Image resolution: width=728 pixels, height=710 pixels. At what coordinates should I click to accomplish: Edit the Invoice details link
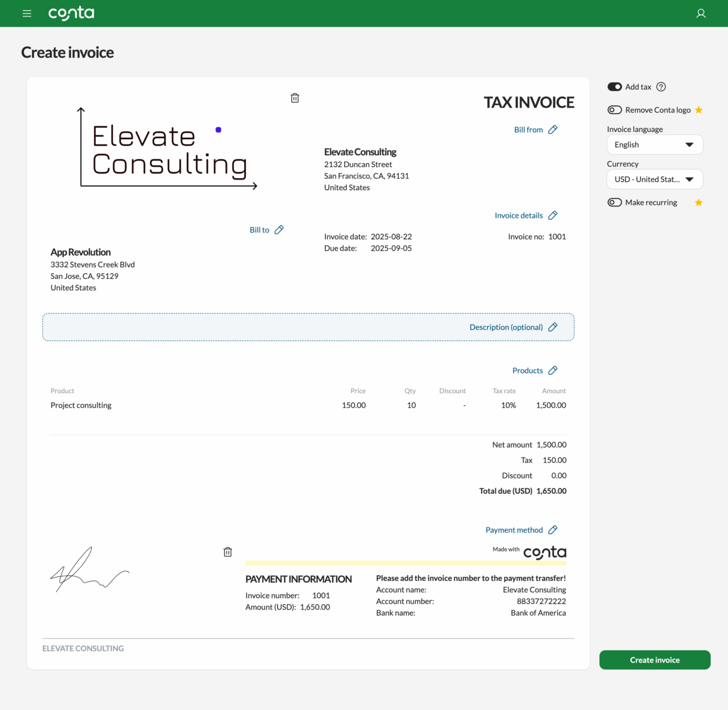[518, 216]
